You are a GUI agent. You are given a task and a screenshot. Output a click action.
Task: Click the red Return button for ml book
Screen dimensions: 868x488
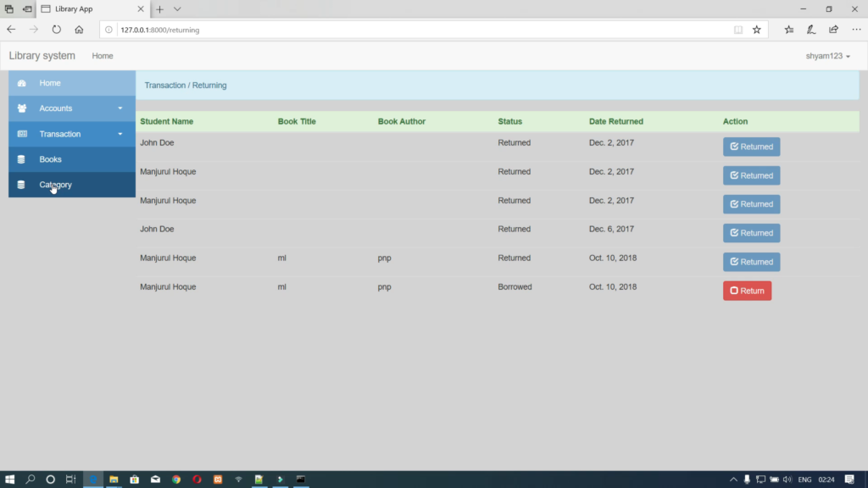tap(747, 290)
